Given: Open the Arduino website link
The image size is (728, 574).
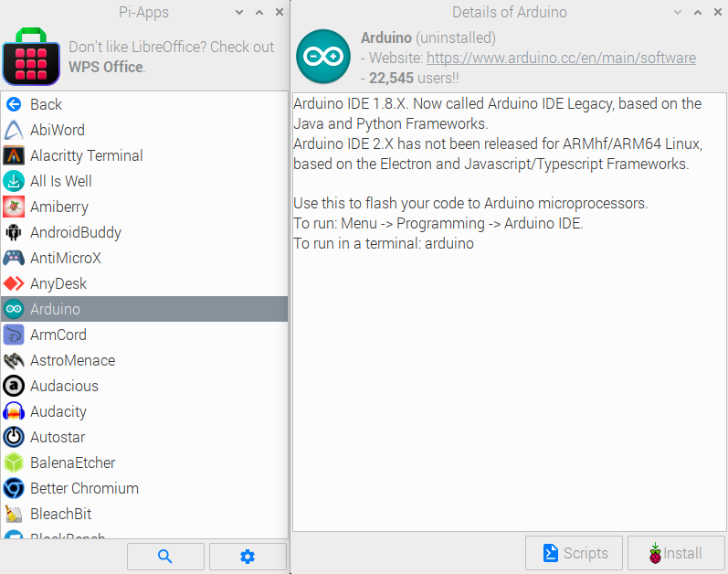Looking at the screenshot, I should tap(561, 58).
